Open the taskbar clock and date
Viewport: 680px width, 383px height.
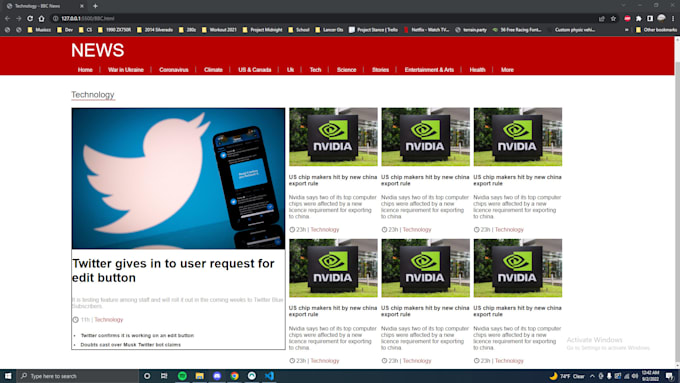651,376
